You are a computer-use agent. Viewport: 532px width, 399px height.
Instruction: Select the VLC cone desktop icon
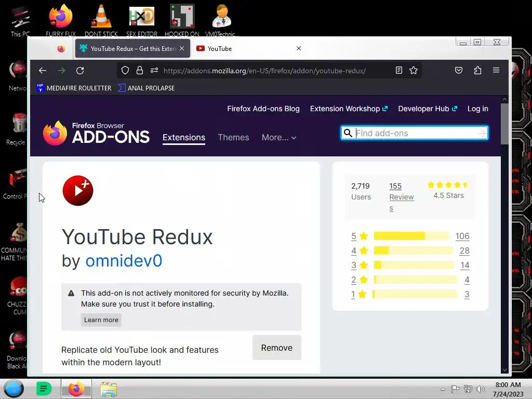(x=101, y=20)
